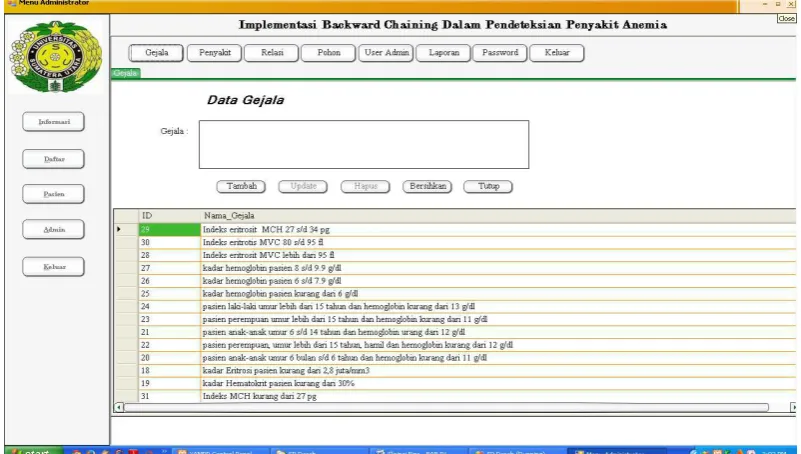Click the Update button

pos(303,186)
